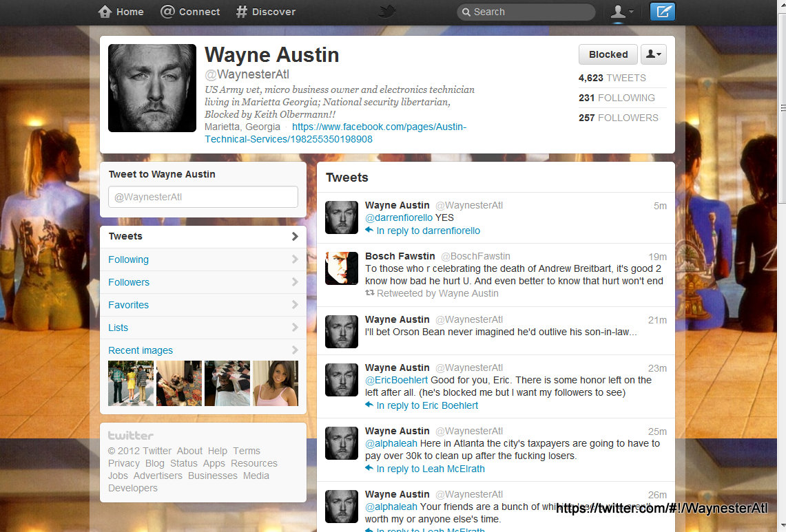This screenshot has height=532, width=786.
Task: Open the Discover tab
Action: (x=266, y=12)
